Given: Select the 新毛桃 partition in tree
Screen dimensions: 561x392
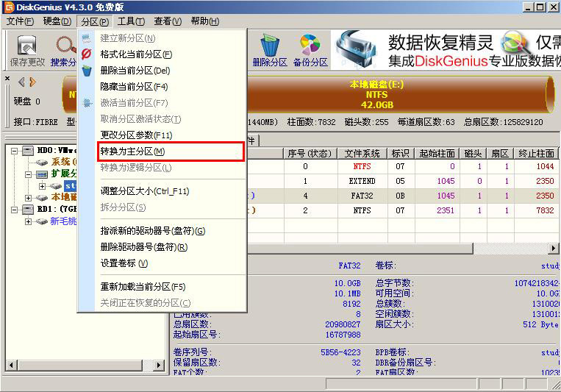Looking at the screenshot, I should click(x=63, y=221).
